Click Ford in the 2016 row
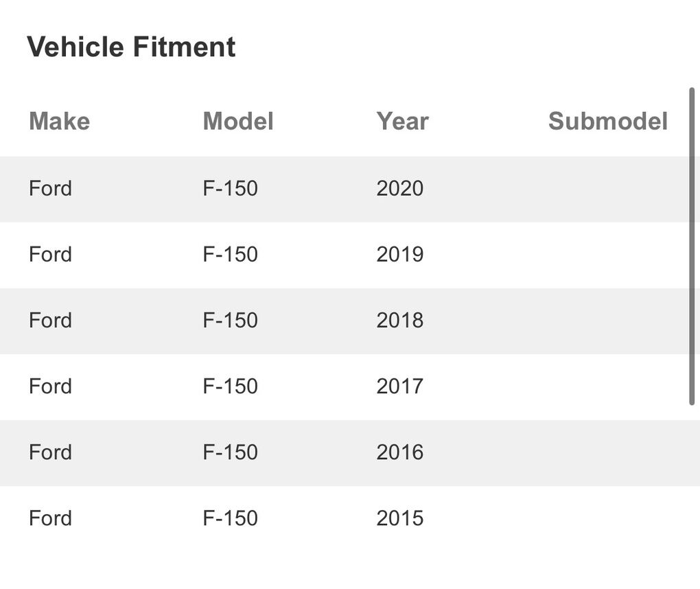Image resolution: width=700 pixels, height=589 pixels. 50,452
